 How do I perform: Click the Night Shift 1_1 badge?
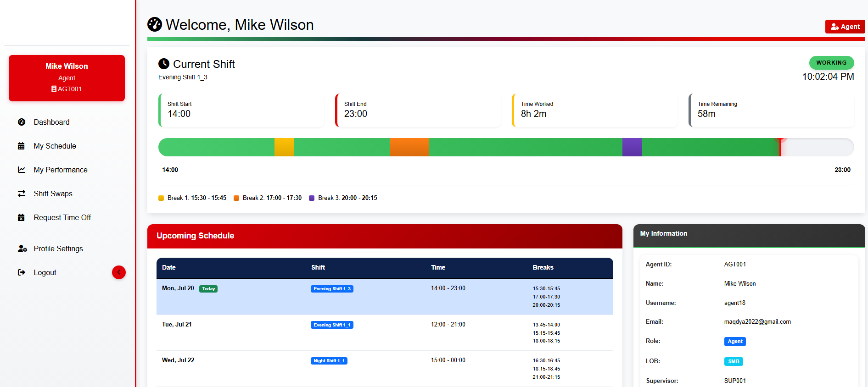tap(329, 361)
